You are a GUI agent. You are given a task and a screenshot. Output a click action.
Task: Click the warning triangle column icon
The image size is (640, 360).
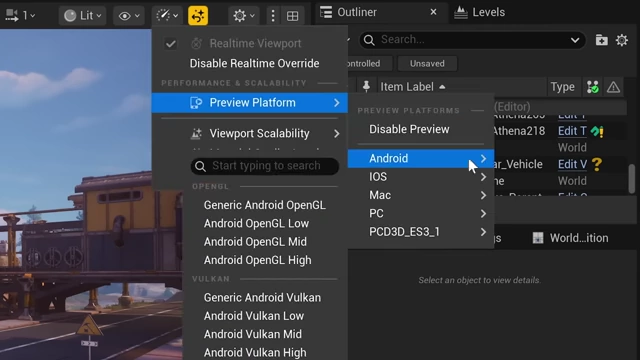(613, 87)
